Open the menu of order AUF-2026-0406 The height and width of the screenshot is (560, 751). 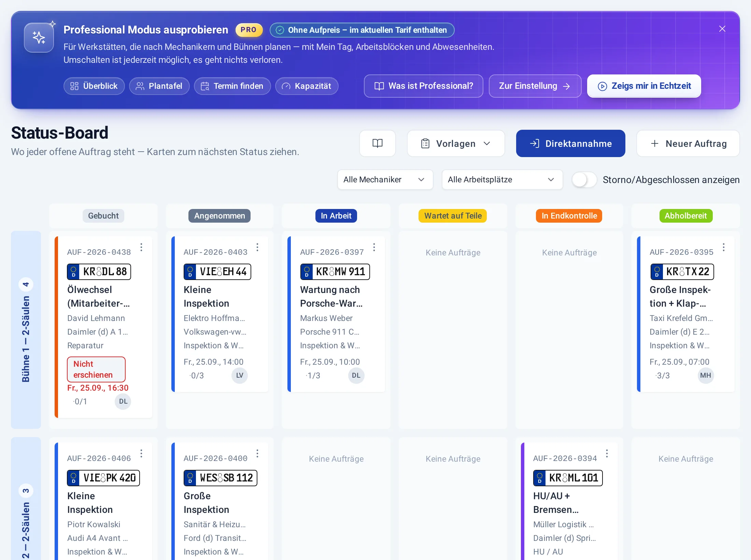coord(141,453)
